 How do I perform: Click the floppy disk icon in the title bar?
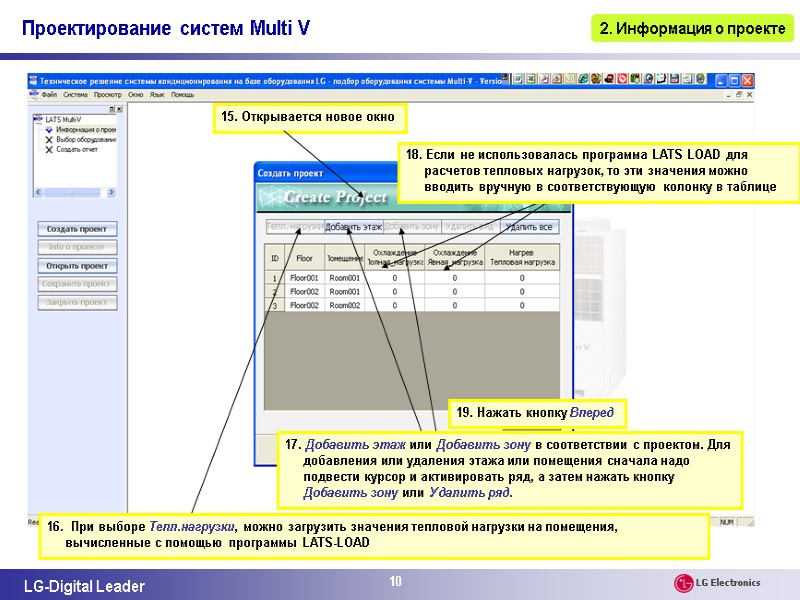674,79
